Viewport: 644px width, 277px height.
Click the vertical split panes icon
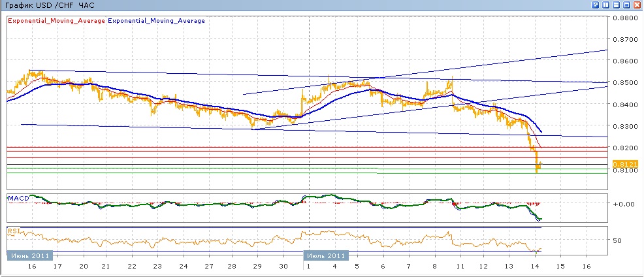pyautogui.click(x=605, y=5)
